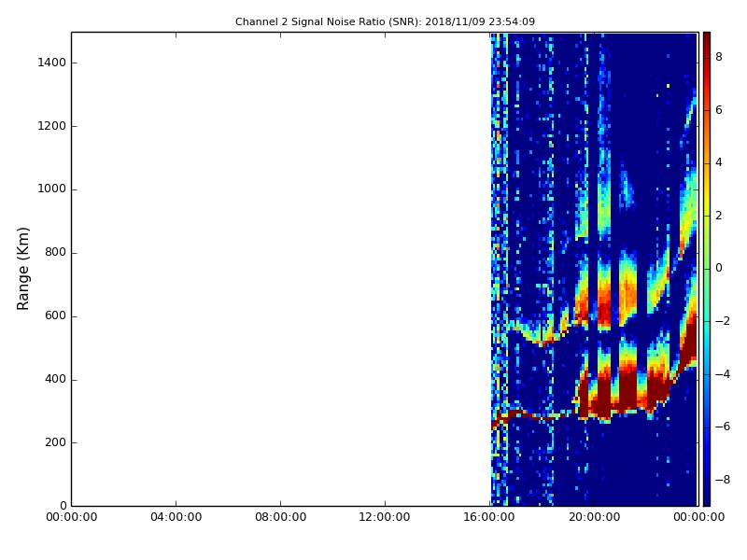The image size is (747, 560).
Task: Click the colorbar value −8 label
Action: (722, 480)
